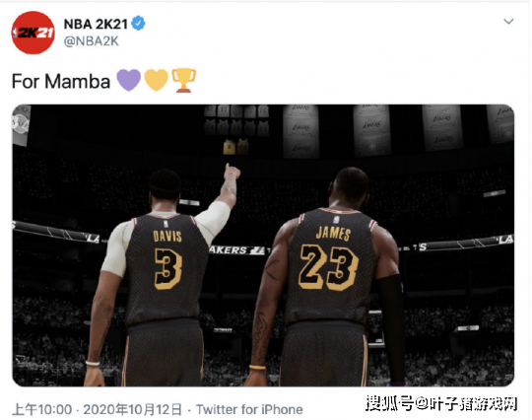Click the NBA logo on Davis's jersey
The image size is (532, 420).
166,224
